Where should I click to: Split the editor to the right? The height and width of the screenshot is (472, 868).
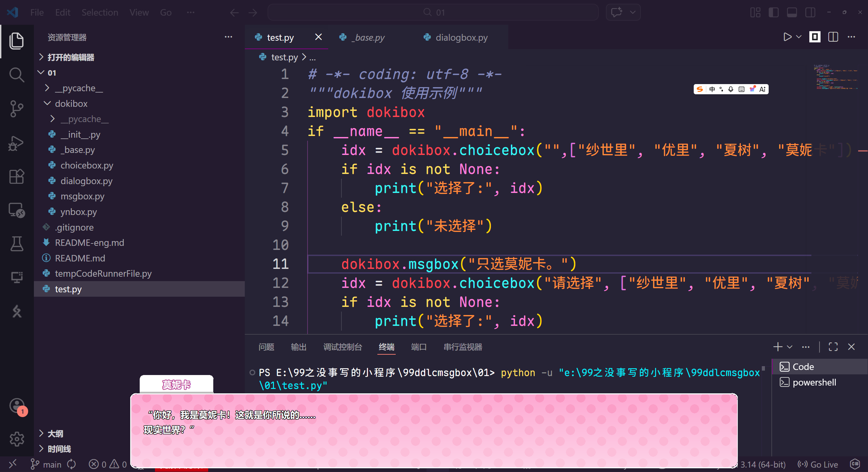coord(833,37)
